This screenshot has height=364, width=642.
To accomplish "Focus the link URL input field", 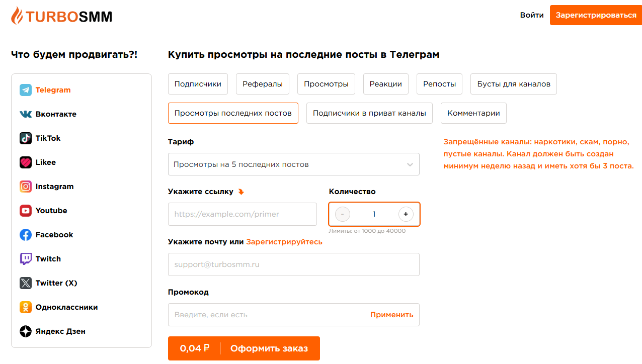I will pyautogui.click(x=243, y=214).
